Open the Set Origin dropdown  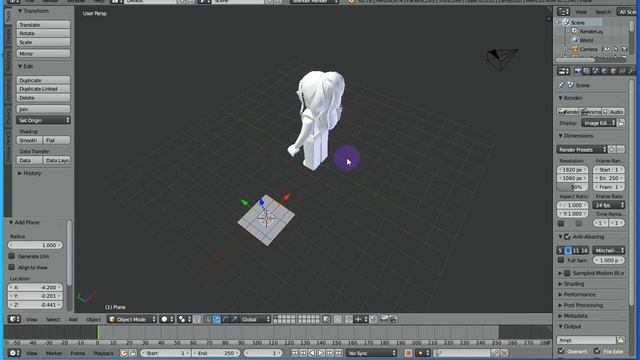(43, 120)
